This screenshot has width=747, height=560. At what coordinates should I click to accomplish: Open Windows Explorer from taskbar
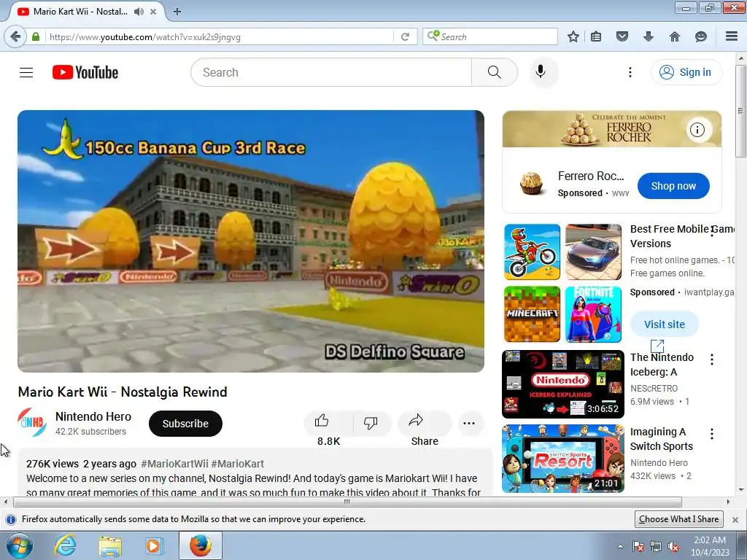[x=110, y=545]
